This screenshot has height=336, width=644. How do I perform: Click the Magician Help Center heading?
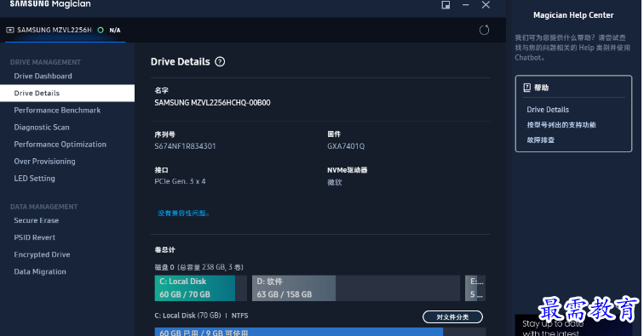click(x=573, y=15)
